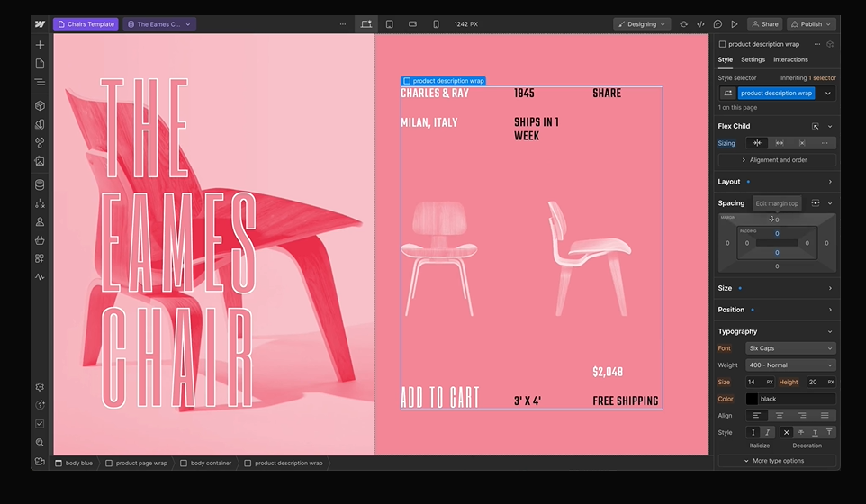Justify text alignment

825,415
